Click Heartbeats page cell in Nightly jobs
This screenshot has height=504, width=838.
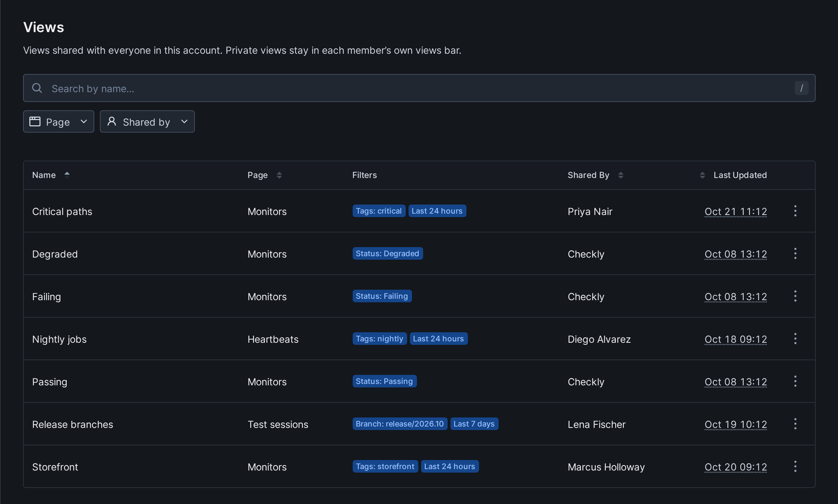click(x=273, y=339)
